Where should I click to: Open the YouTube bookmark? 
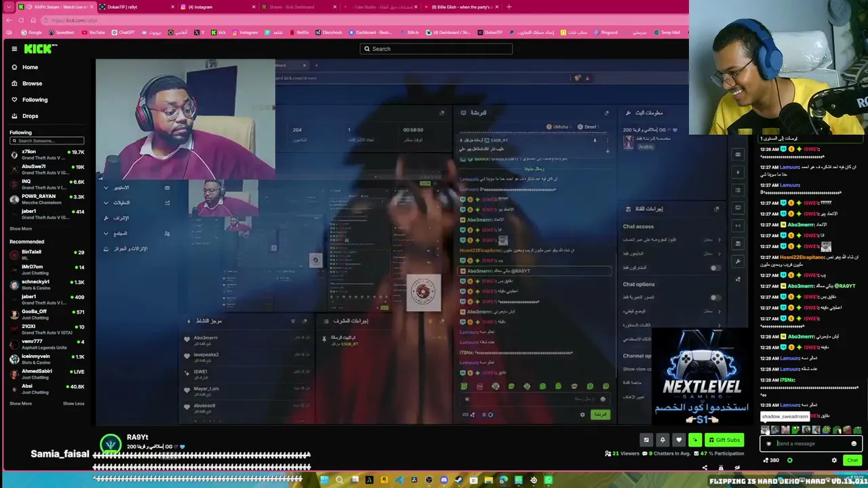[x=93, y=33]
